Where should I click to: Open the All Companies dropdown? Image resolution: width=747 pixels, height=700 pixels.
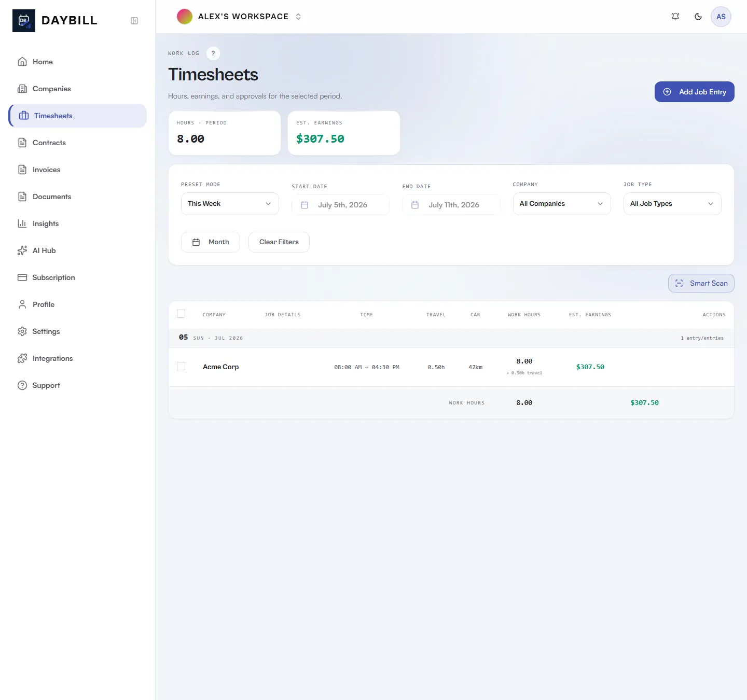pos(562,204)
